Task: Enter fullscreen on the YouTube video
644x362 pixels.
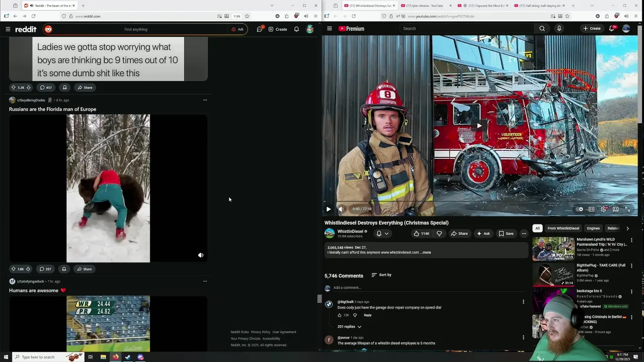Action: (627, 209)
